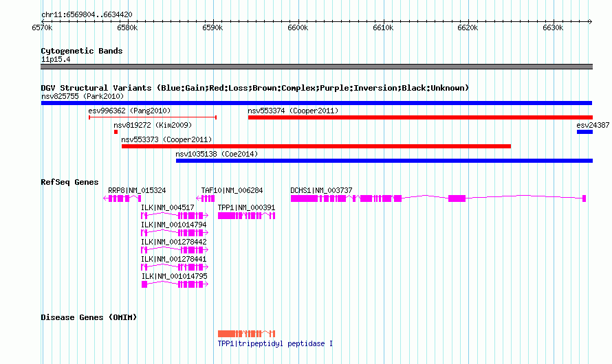Click the ILK|NM_001278442 transcript label
Image resolution: width=612 pixels, height=364 pixels.
174,242
